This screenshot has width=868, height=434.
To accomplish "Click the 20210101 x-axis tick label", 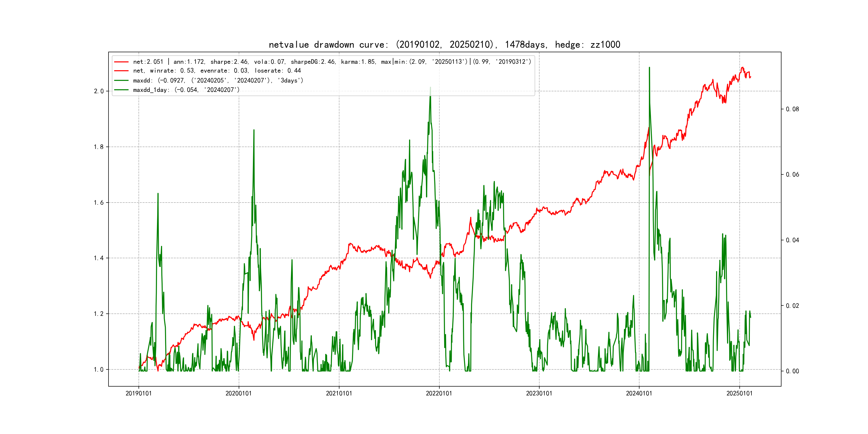I will [x=339, y=393].
